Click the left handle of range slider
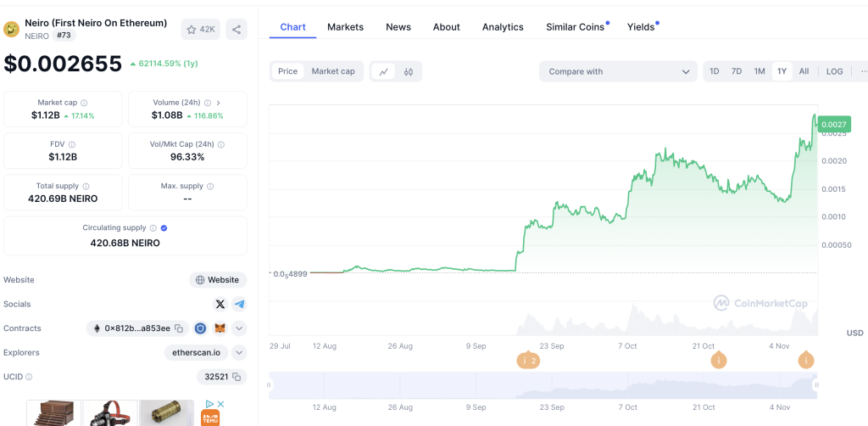868x426 pixels. [270, 385]
